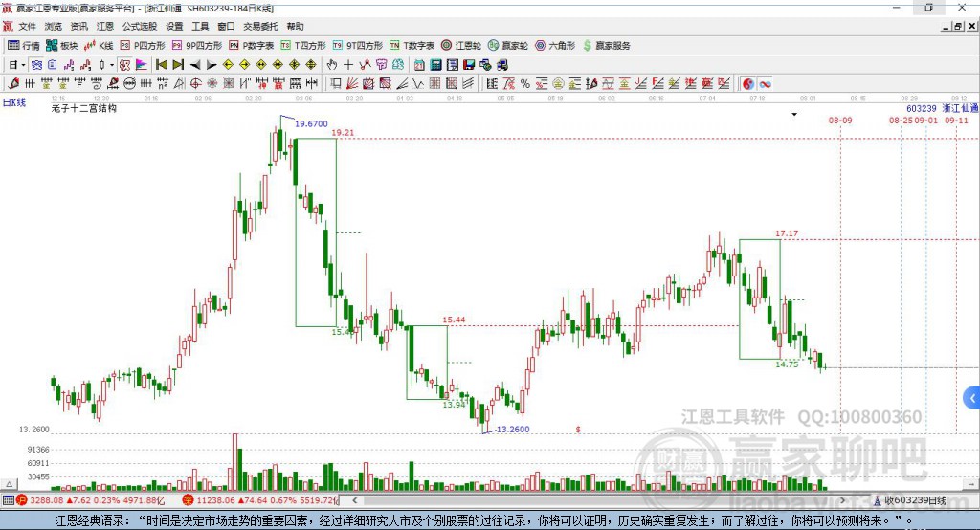Open the 工具 menu
Viewport: 980px width, 530px height.
coord(200,26)
